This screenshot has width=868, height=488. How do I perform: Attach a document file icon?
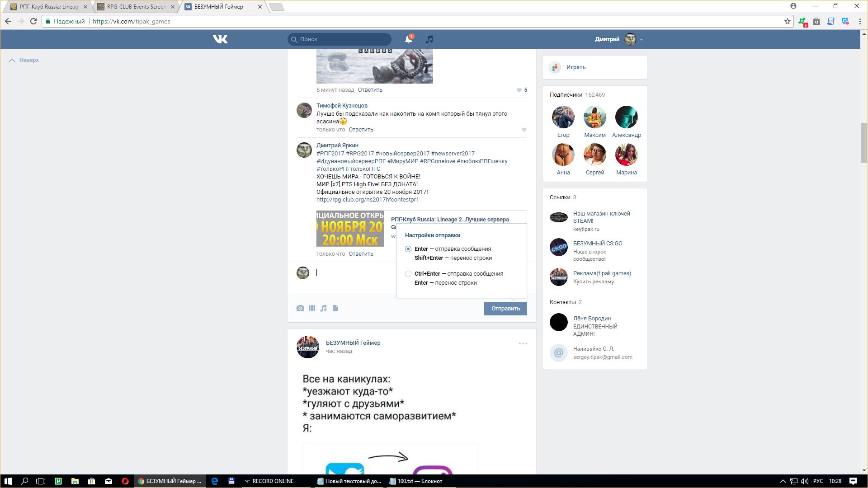pyautogui.click(x=335, y=308)
